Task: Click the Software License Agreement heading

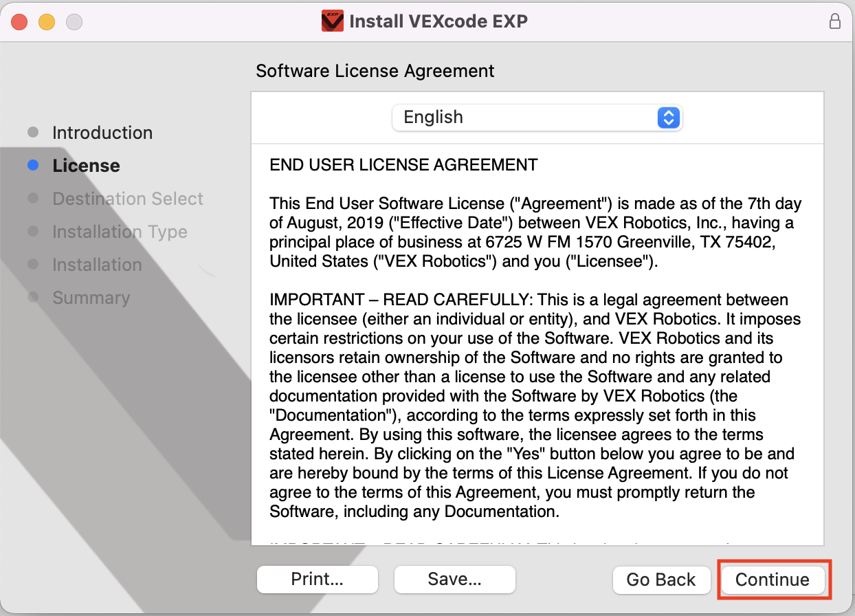Action: click(375, 71)
